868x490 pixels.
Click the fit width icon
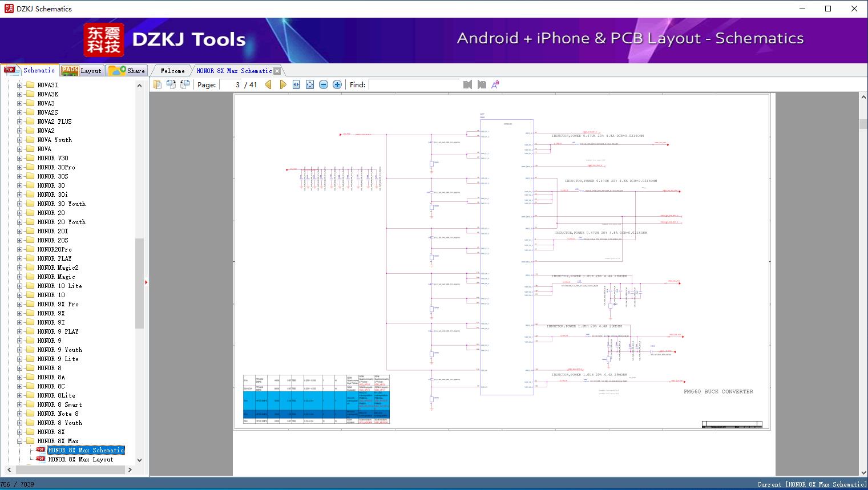pos(296,84)
